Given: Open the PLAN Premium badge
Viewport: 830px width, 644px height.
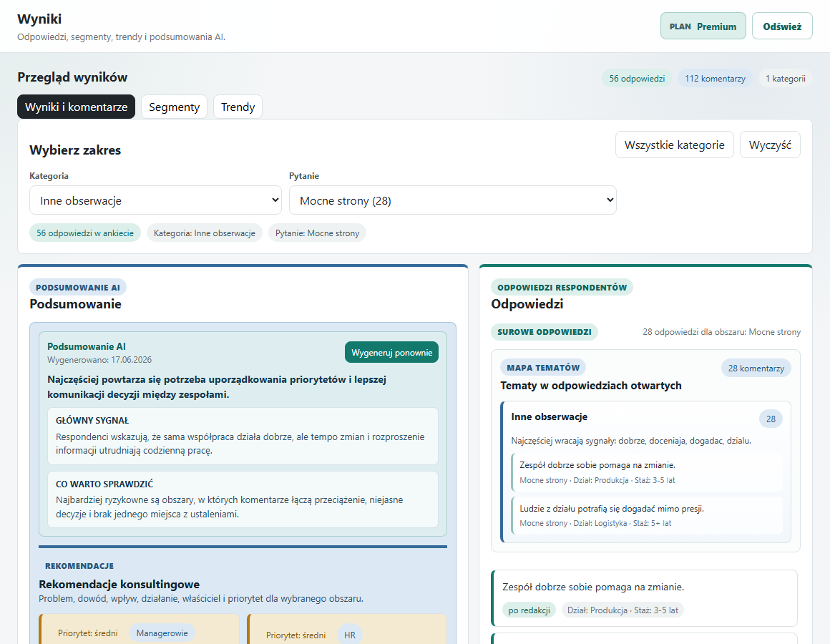Looking at the screenshot, I should coord(703,26).
